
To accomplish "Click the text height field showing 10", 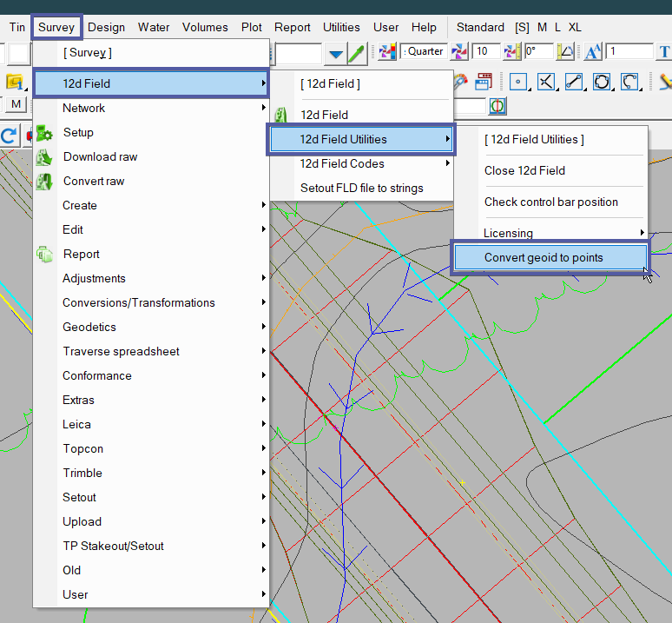I will (485, 52).
